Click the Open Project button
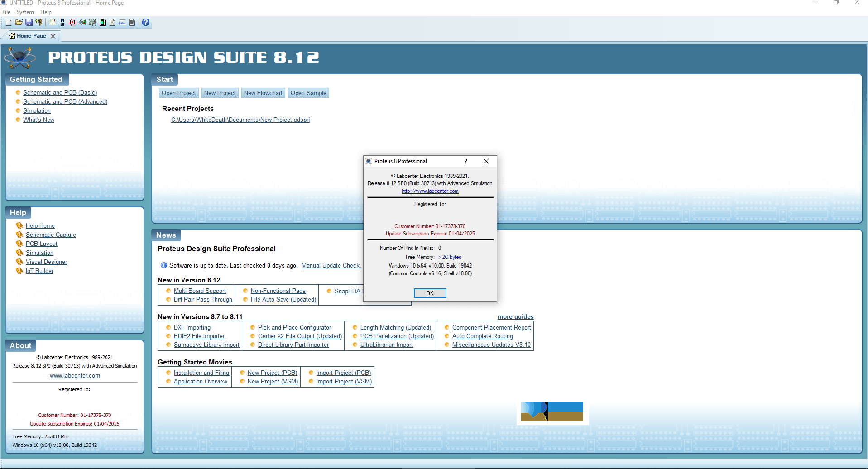 pos(179,93)
